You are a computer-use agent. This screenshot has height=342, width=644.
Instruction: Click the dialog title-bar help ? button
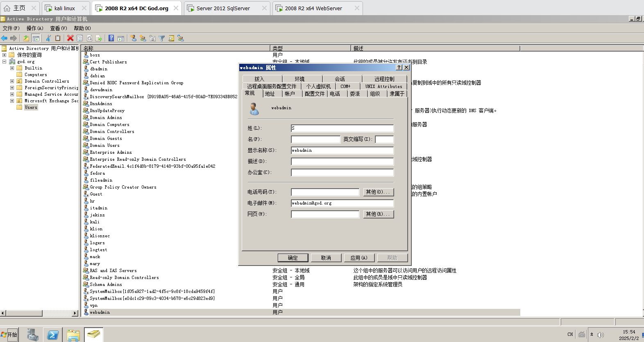[399, 67]
